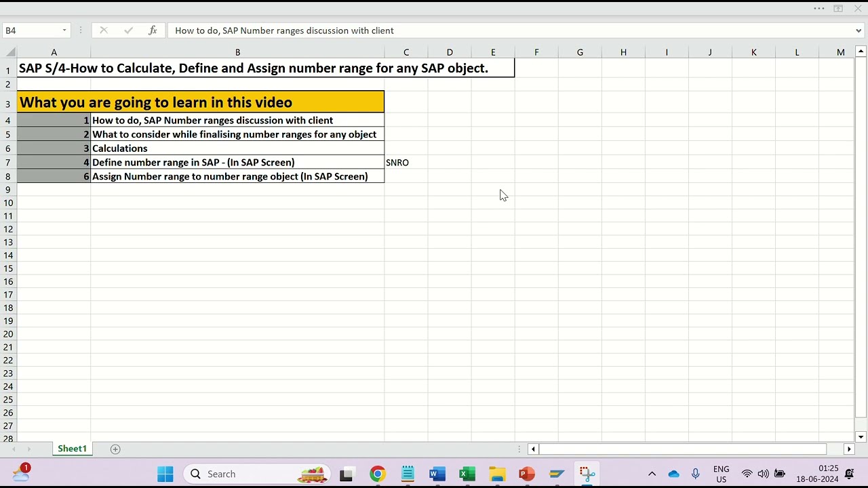Click the vertical scrollbar down arrow
The image size is (868, 488).
pyautogui.click(x=861, y=437)
